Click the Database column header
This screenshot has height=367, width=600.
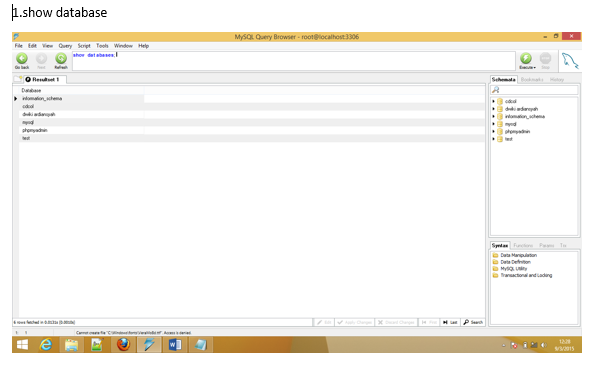82,90
